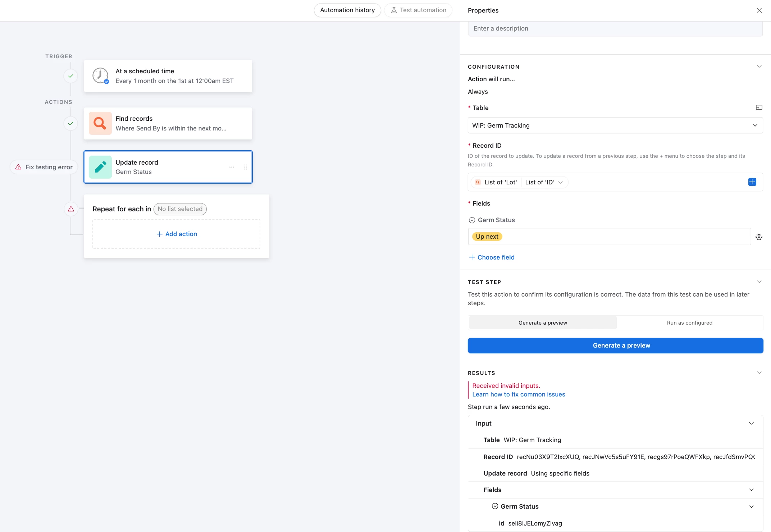Open the WIP: Germ Tracking table dropdown
The height and width of the screenshot is (532, 771).
615,125
